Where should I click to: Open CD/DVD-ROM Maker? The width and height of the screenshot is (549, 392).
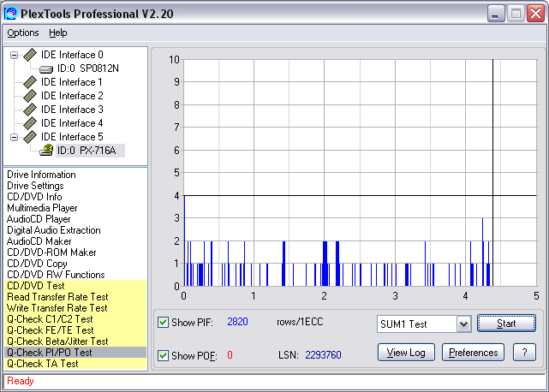(51, 252)
